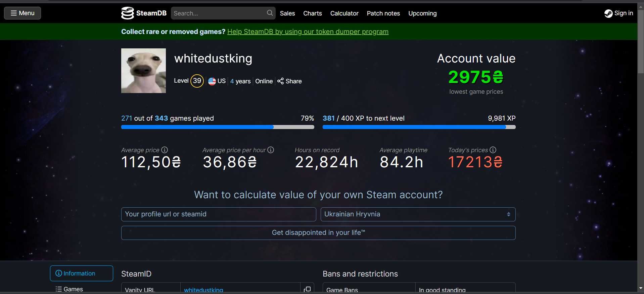Click the Level 39 badge

click(x=197, y=81)
